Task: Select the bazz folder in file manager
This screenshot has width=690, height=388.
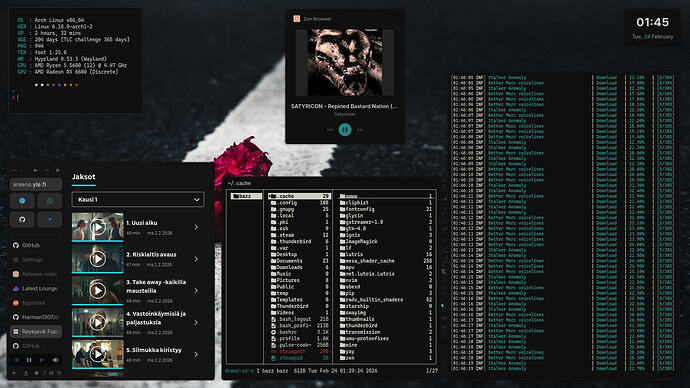Action: pyautogui.click(x=246, y=196)
